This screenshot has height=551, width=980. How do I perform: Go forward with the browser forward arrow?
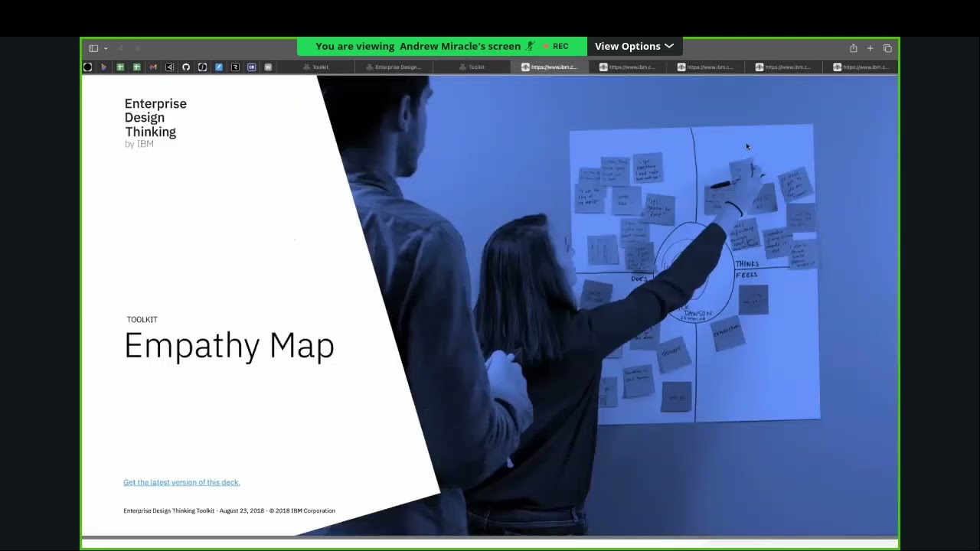pyautogui.click(x=138, y=48)
